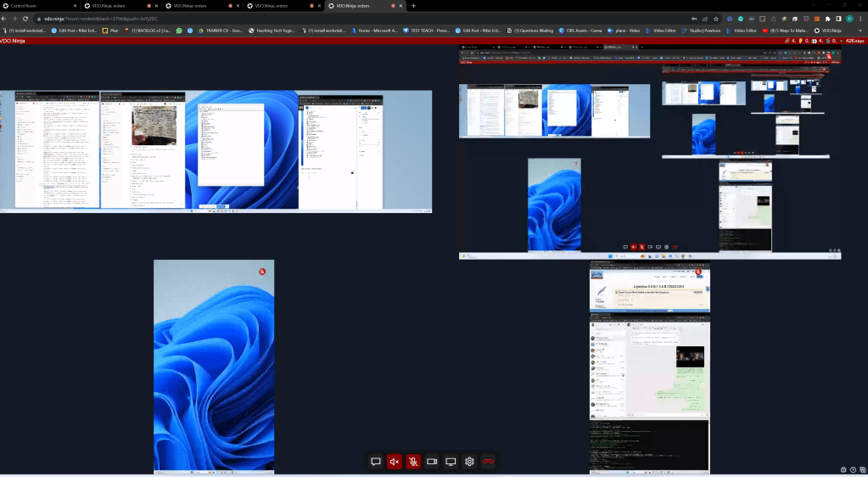868x477 pixels.
Task: Click the connections count icon in header
Action: pos(787,41)
